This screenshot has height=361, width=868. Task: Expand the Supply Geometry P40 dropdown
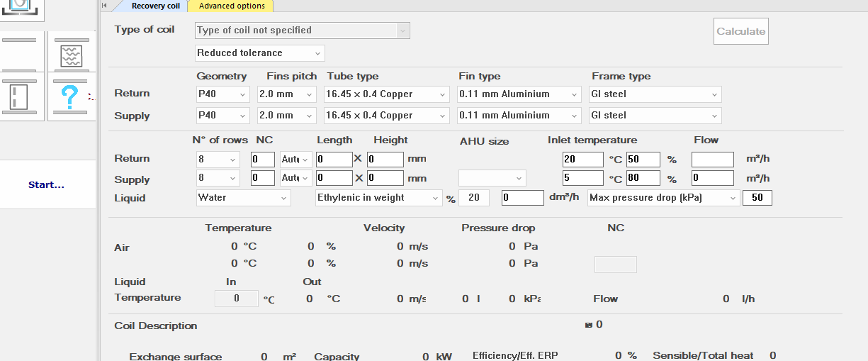tap(222, 116)
